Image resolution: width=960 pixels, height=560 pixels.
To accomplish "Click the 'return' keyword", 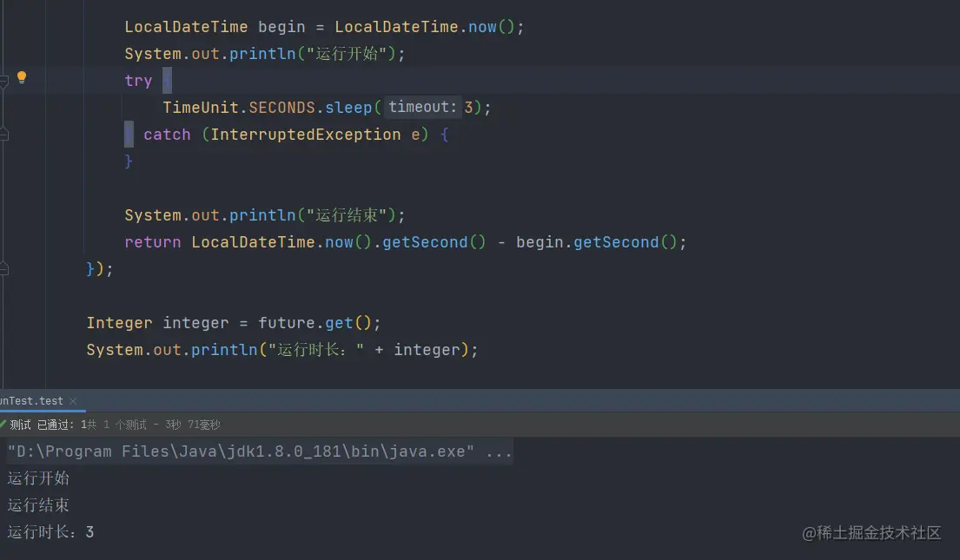I will click(152, 242).
